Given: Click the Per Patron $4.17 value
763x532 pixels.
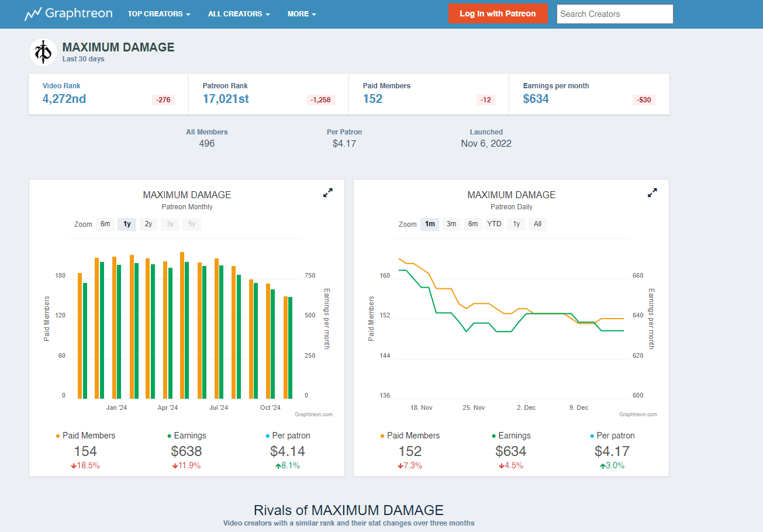Looking at the screenshot, I should coord(344,143).
